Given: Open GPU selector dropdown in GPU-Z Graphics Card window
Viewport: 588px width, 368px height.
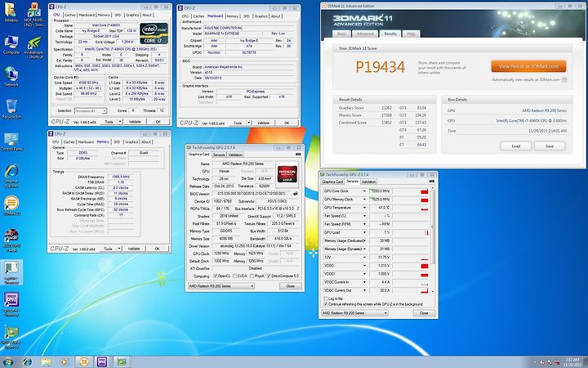Looking at the screenshot, I should [x=220, y=286].
